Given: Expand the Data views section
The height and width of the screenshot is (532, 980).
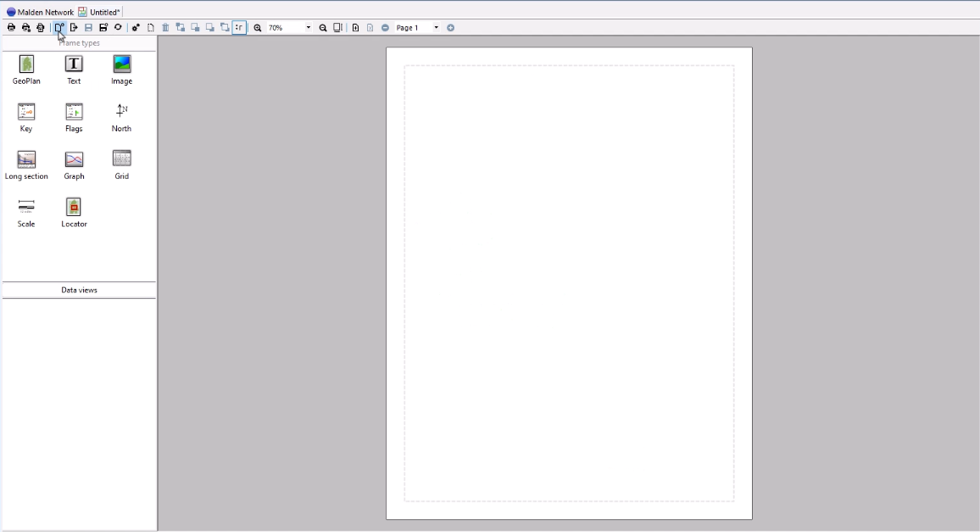Looking at the screenshot, I should pyautogui.click(x=79, y=290).
